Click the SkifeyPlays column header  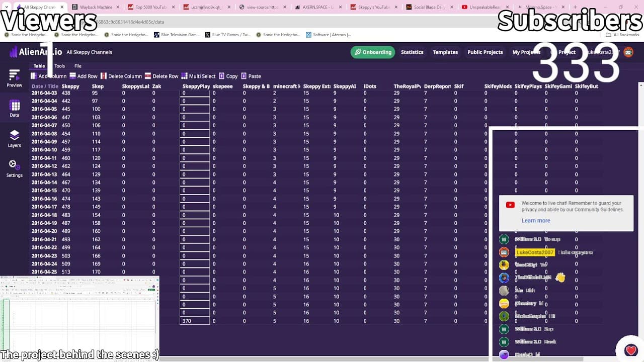(x=528, y=86)
